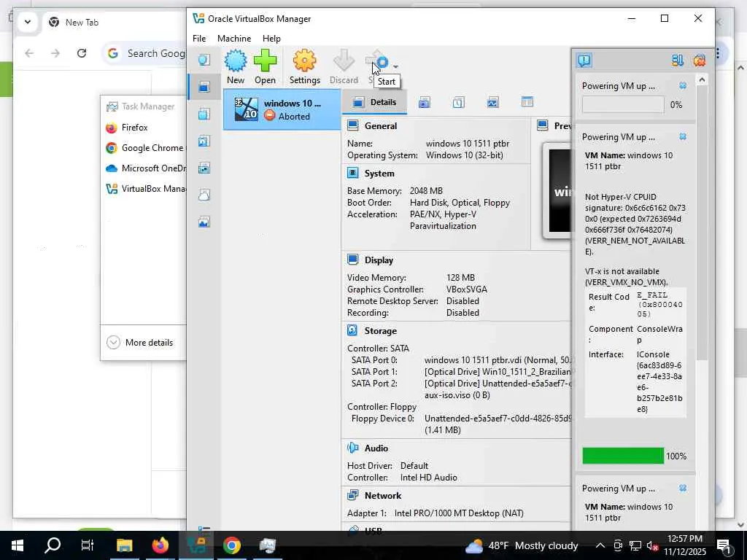Create a new VM with New button
The height and width of the screenshot is (560, 747).
pyautogui.click(x=236, y=66)
